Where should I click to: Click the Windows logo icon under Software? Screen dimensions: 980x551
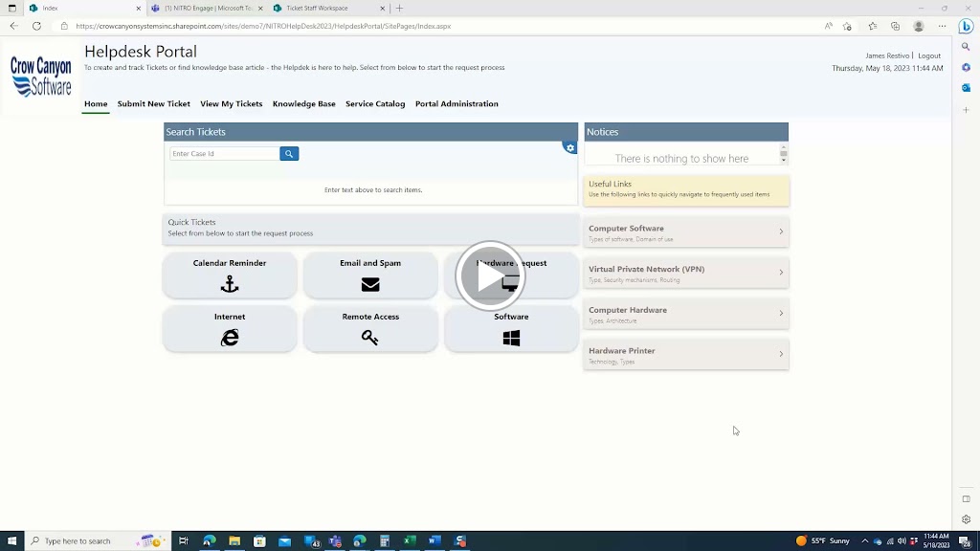point(511,338)
